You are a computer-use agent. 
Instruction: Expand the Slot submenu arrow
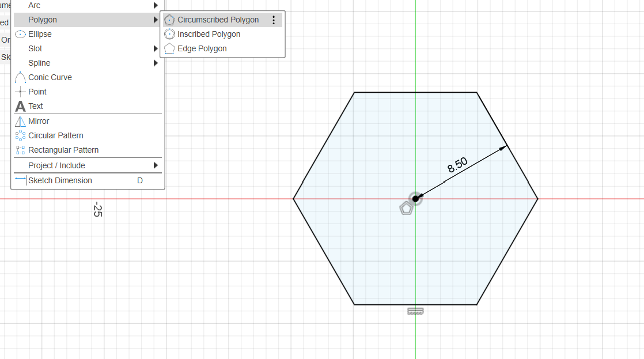click(x=156, y=48)
